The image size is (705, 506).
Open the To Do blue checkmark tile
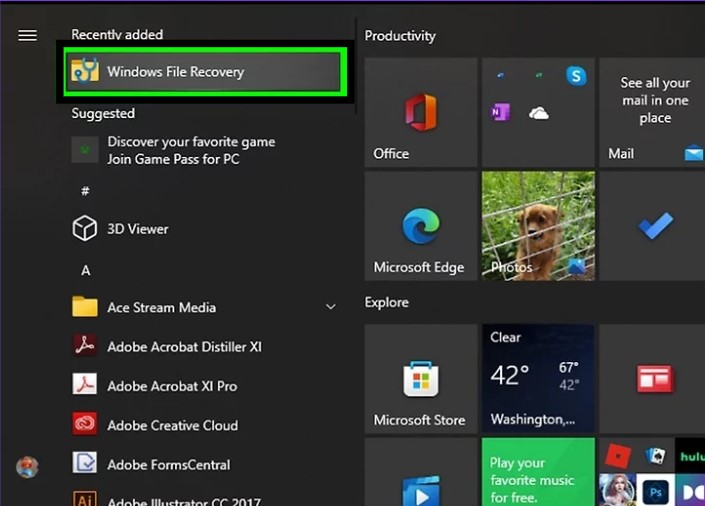[652, 226]
